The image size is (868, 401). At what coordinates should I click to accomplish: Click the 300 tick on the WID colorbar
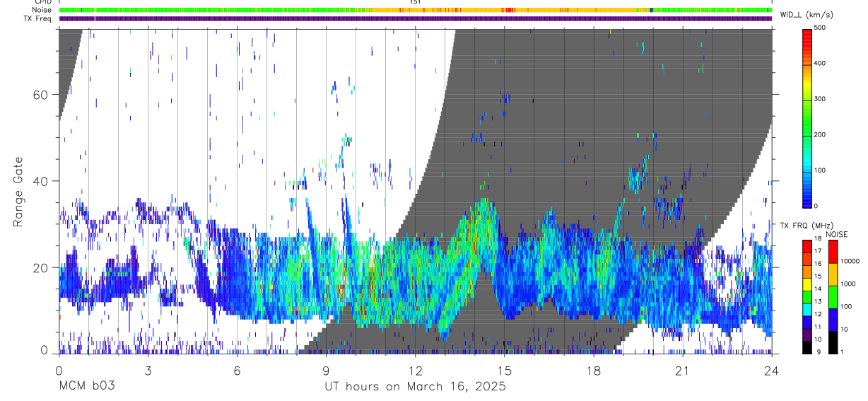pyautogui.click(x=820, y=99)
